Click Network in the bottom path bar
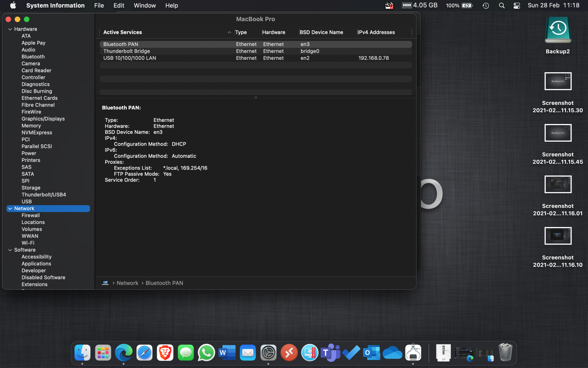Viewport: 588px width, 368px height. tap(127, 283)
